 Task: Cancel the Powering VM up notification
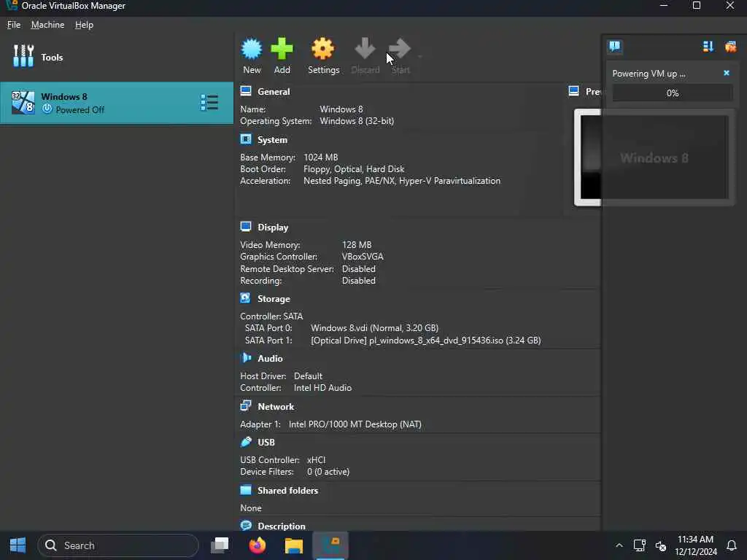click(x=726, y=73)
